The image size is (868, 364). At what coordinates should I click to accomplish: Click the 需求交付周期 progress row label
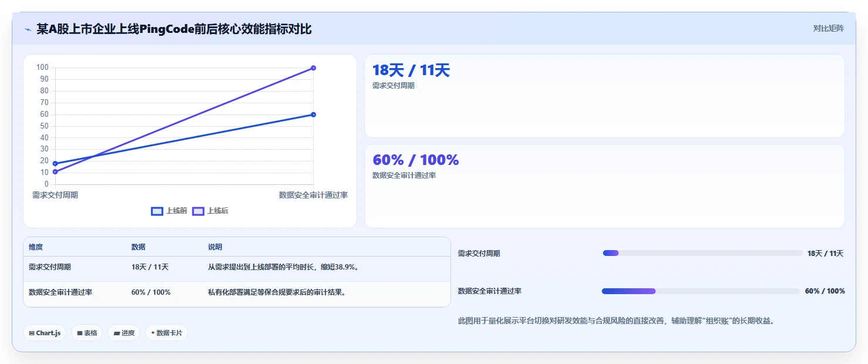coord(479,254)
